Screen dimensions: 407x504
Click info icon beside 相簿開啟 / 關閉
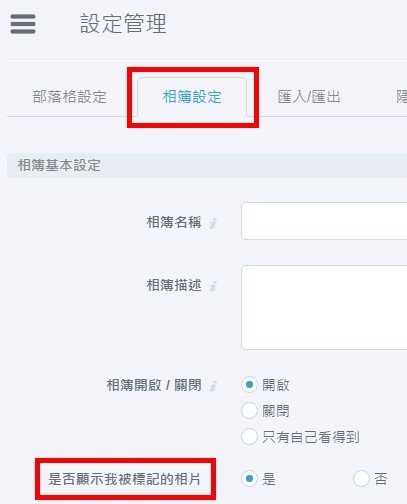[213, 386]
